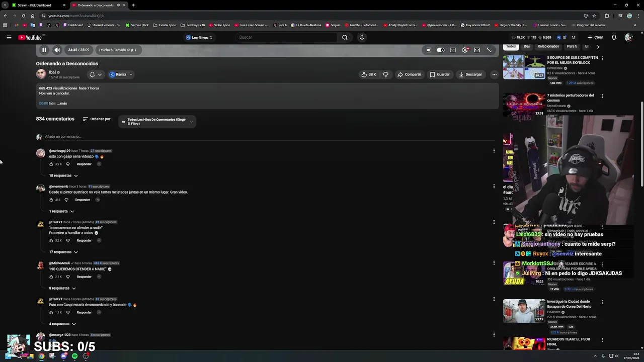Like @MishoAmoli's comment
Viewport: 644px width, 362px height.
click(51, 277)
